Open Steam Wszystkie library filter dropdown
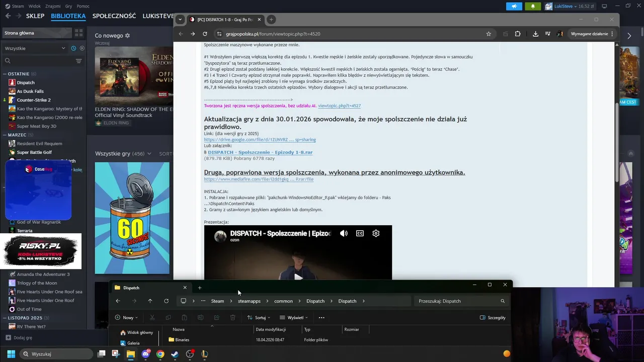 [x=35, y=48]
